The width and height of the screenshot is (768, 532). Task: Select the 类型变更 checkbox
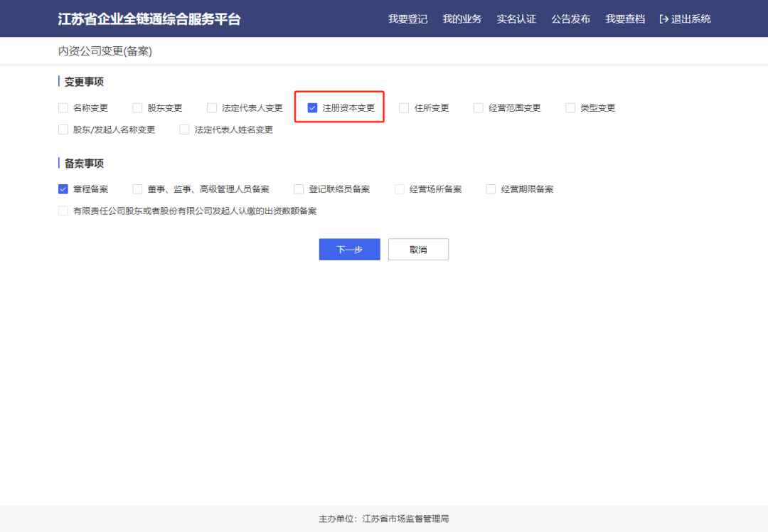[x=570, y=107]
